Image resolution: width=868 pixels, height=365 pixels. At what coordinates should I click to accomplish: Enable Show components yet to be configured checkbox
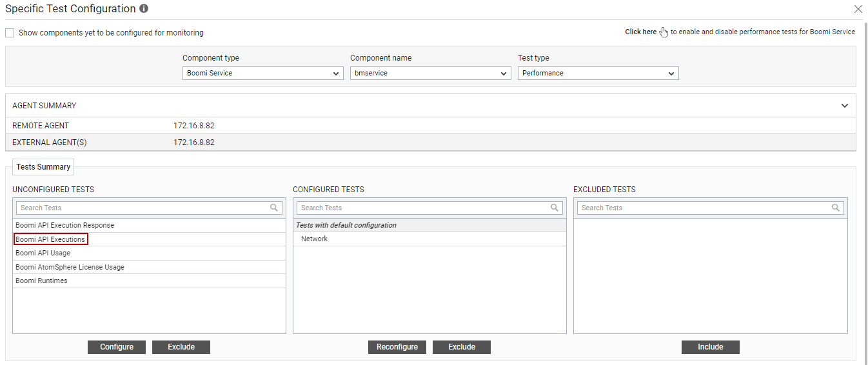pos(10,33)
